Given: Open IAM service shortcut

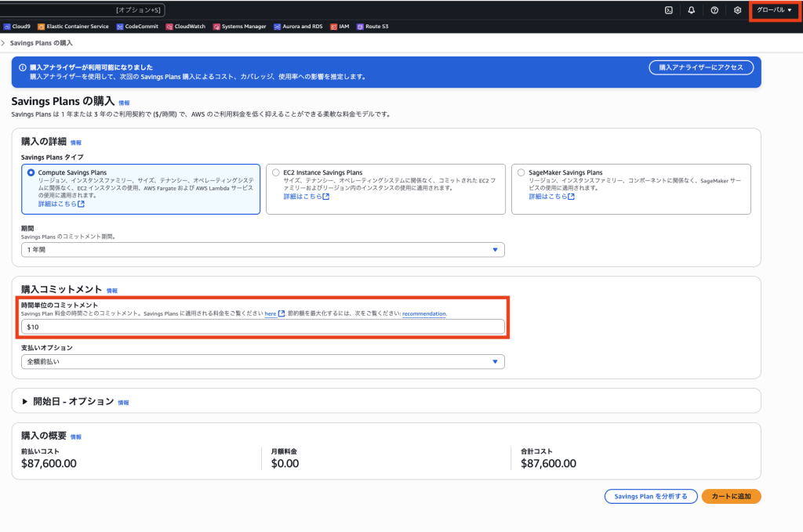Looking at the screenshot, I should pyautogui.click(x=339, y=27).
